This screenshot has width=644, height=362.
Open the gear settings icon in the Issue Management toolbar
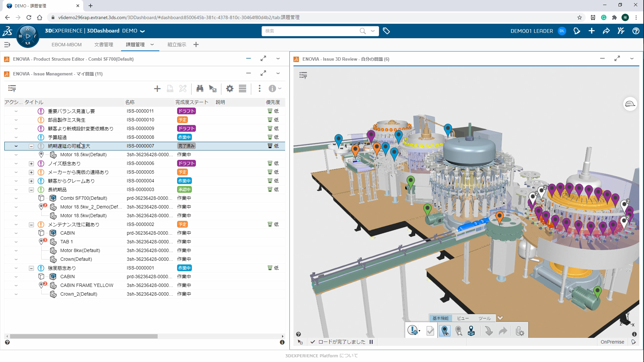click(230, 88)
